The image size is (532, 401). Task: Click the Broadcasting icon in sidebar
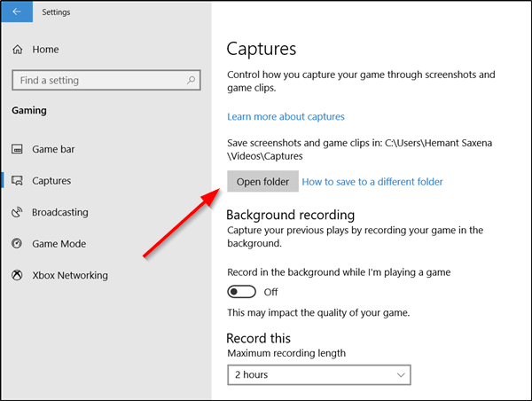pyautogui.click(x=17, y=212)
